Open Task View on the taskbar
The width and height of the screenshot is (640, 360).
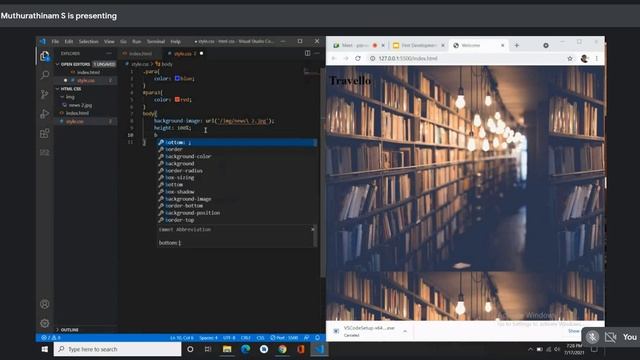208,349
